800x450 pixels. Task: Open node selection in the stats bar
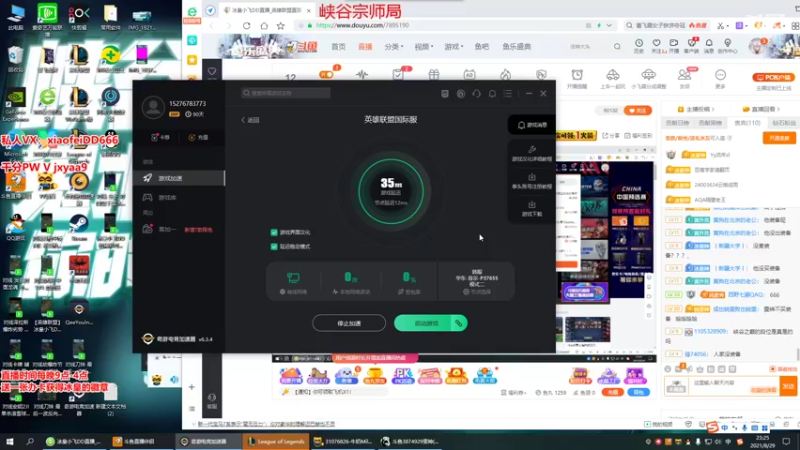[477, 292]
